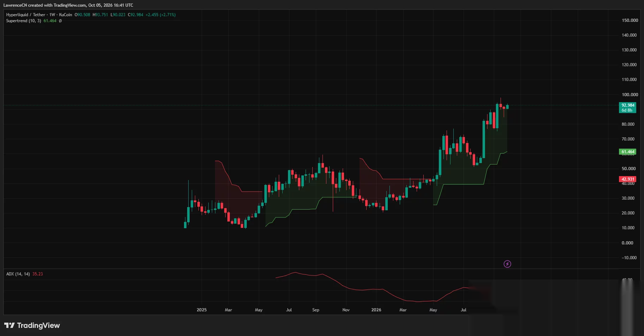The image size is (644, 336).
Task: Click the current price label 92.984 on axis
Action: [628, 105]
